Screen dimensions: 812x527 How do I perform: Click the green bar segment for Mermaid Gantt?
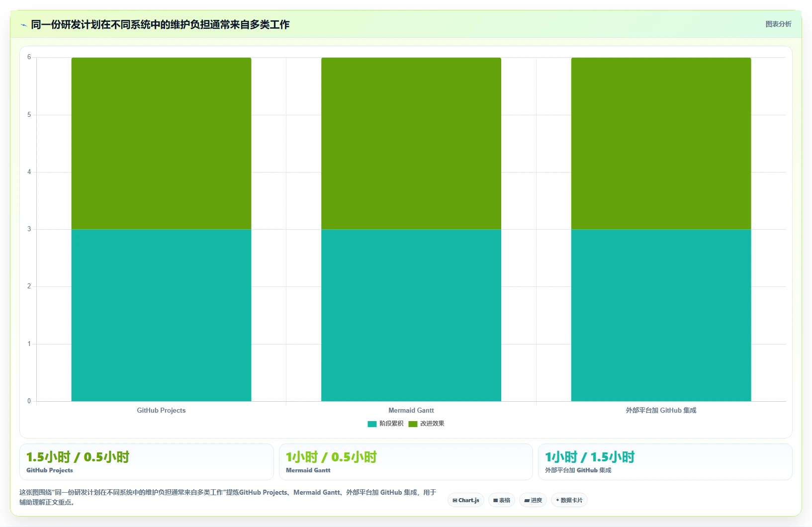click(411, 143)
